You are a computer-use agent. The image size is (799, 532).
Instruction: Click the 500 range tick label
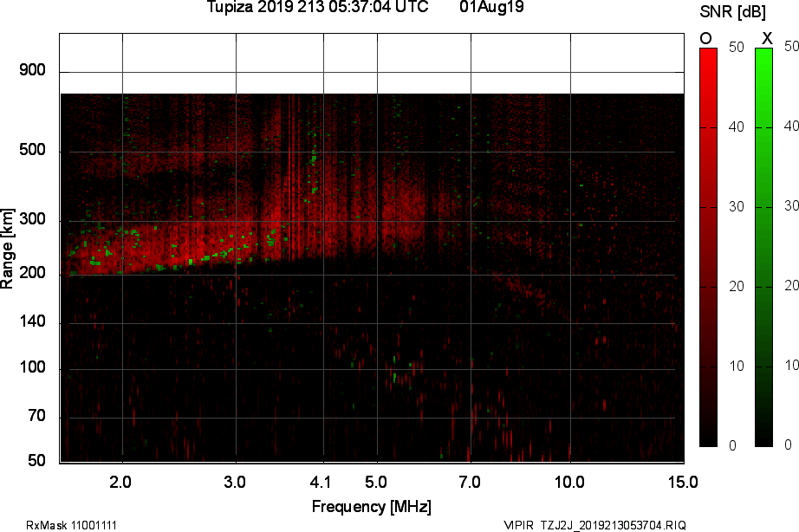tap(32, 150)
